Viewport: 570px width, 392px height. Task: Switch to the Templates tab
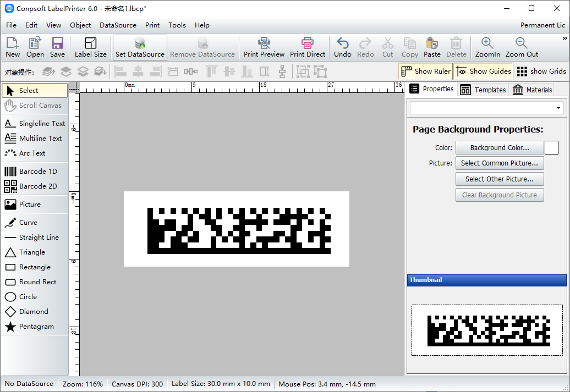click(x=483, y=90)
